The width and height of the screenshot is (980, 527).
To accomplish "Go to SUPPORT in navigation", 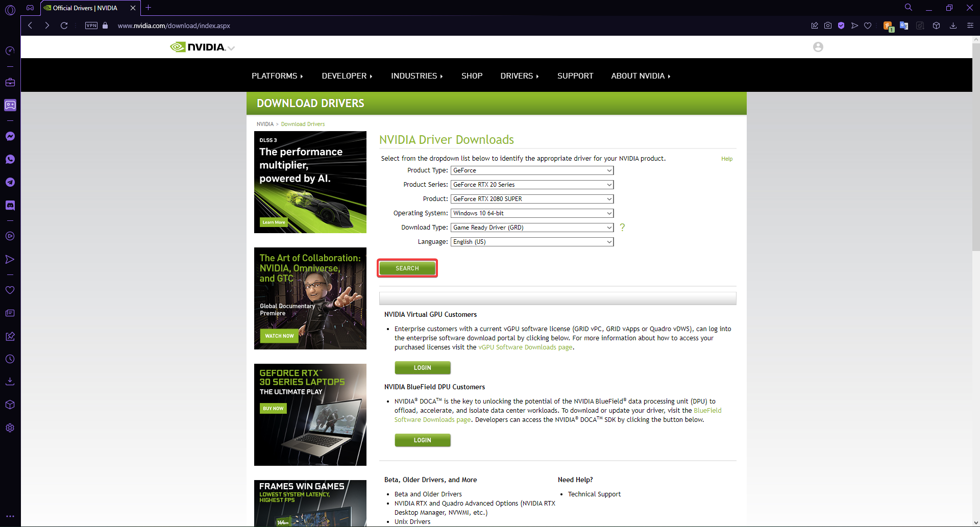I will pos(575,76).
